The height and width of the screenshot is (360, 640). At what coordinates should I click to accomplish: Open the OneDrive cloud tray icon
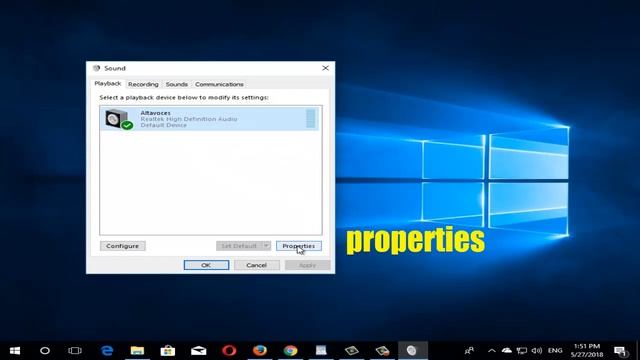[507, 351]
